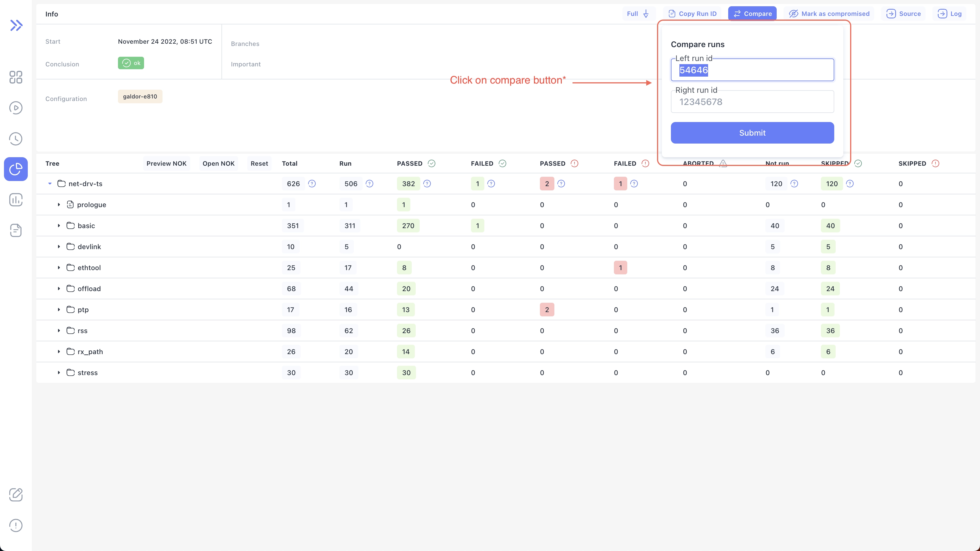The image size is (980, 551).
Task: Open the Log toolbar link
Action: point(950,14)
